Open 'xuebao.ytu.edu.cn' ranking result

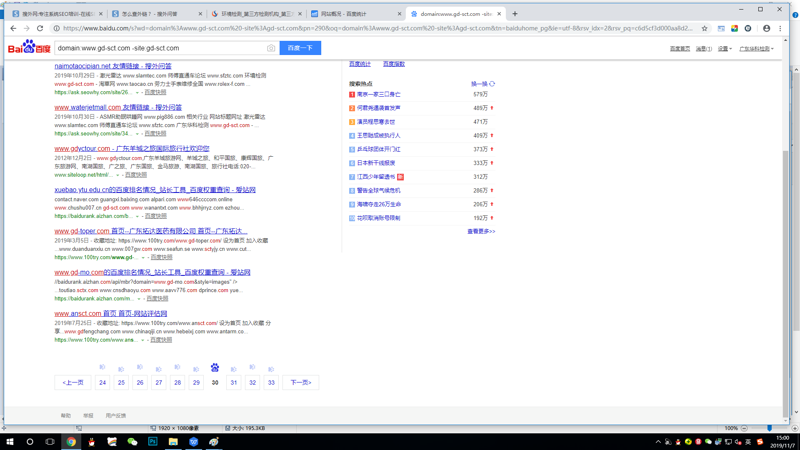155,190
